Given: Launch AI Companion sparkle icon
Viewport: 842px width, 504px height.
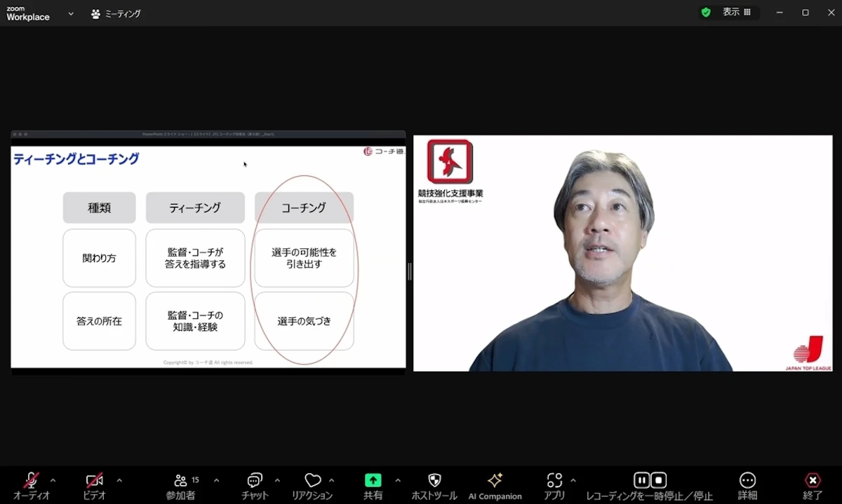Looking at the screenshot, I should point(495,480).
